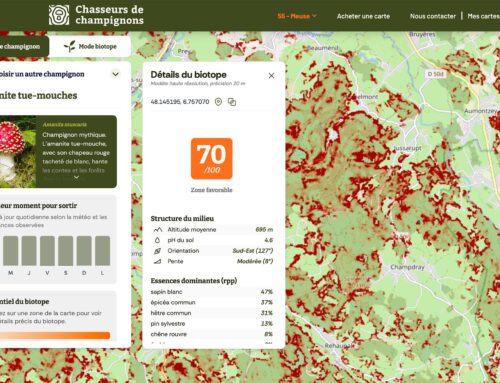500x383 pixels.
Task: Click the chêne rouvre row
Action: [x=212, y=334]
